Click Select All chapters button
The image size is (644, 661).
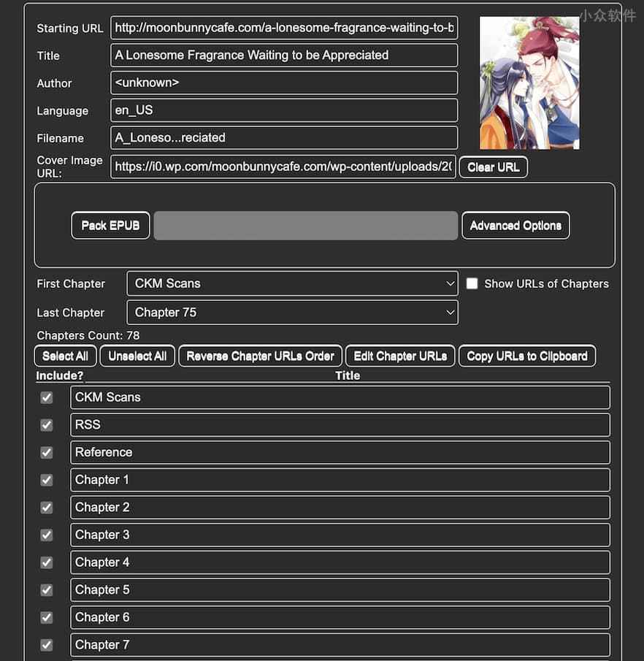point(65,356)
